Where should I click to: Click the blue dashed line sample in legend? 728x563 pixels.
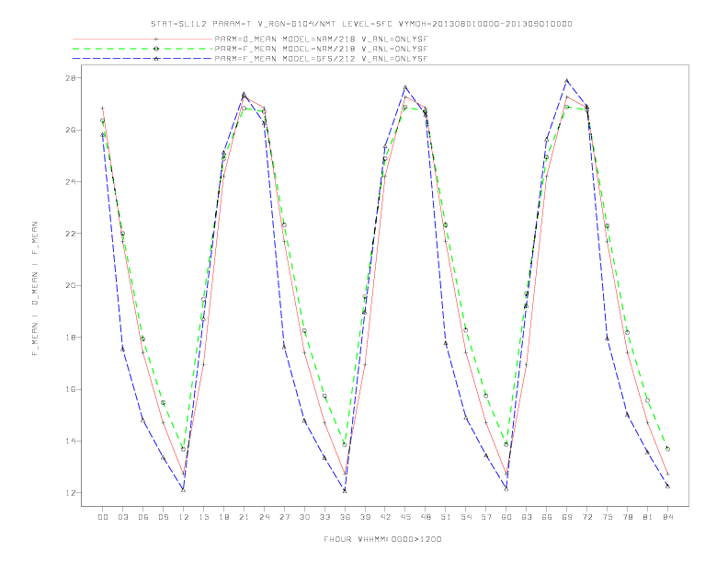coord(142,59)
